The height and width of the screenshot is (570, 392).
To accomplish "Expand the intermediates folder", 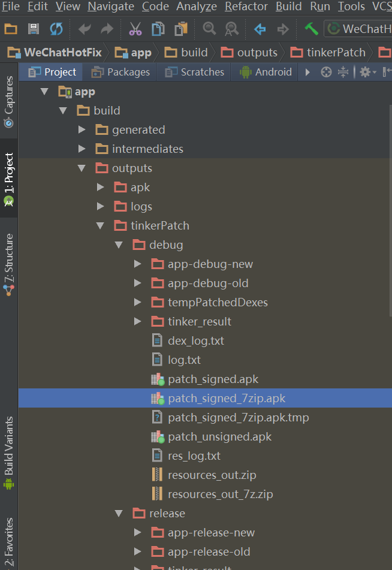I will click(82, 149).
